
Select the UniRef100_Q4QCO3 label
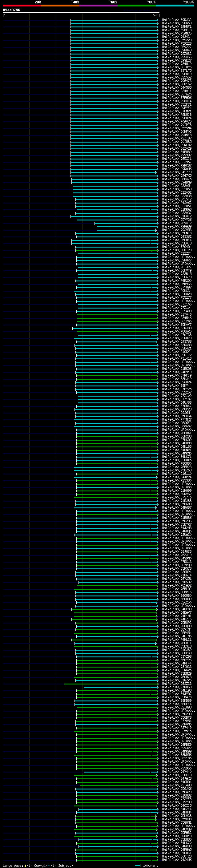[x=177, y=609]
